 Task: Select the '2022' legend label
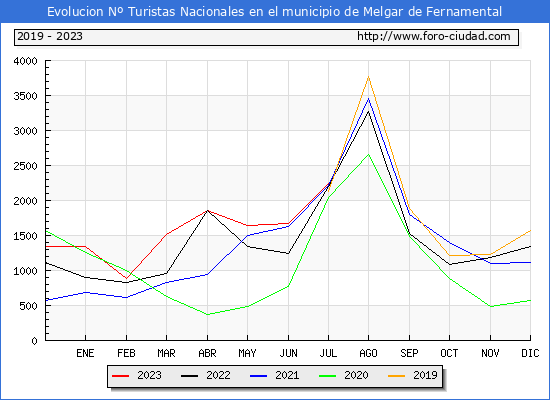(x=218, y=375)
